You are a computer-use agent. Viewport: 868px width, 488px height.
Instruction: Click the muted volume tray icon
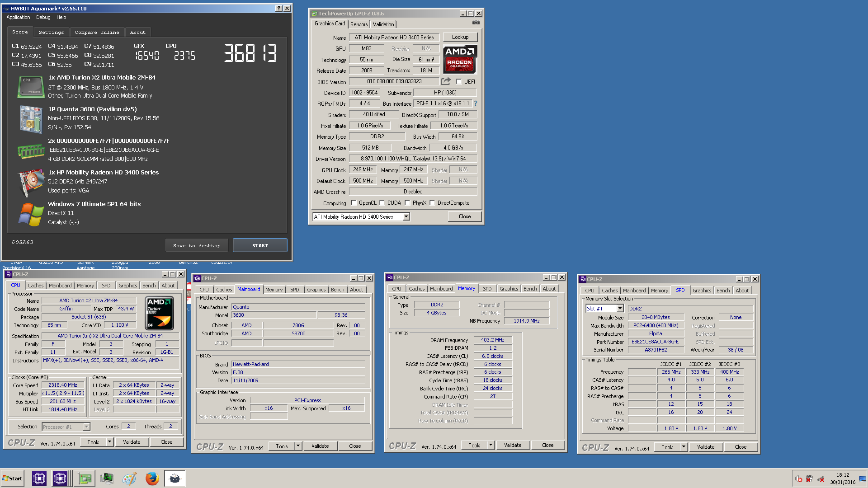coord(799,479)
